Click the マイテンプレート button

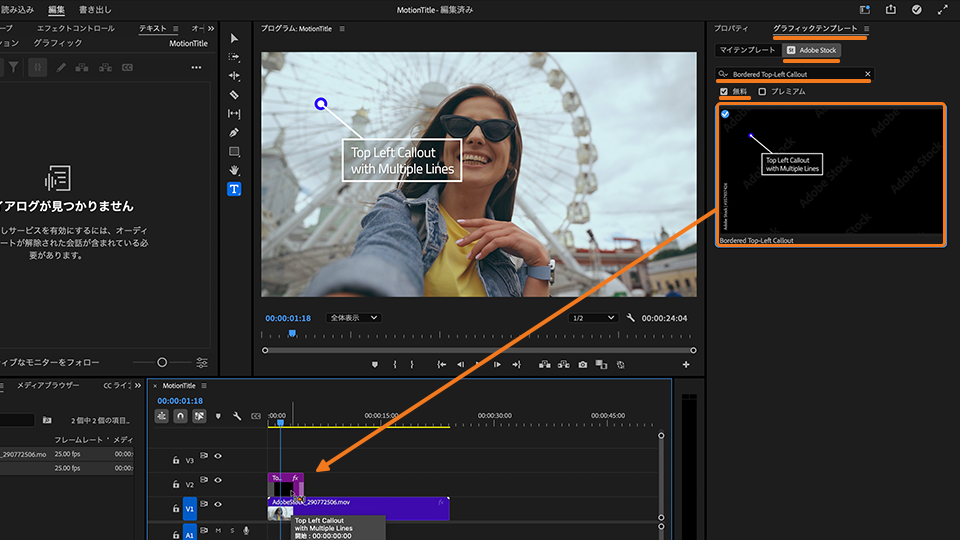[x=747, y=49]
